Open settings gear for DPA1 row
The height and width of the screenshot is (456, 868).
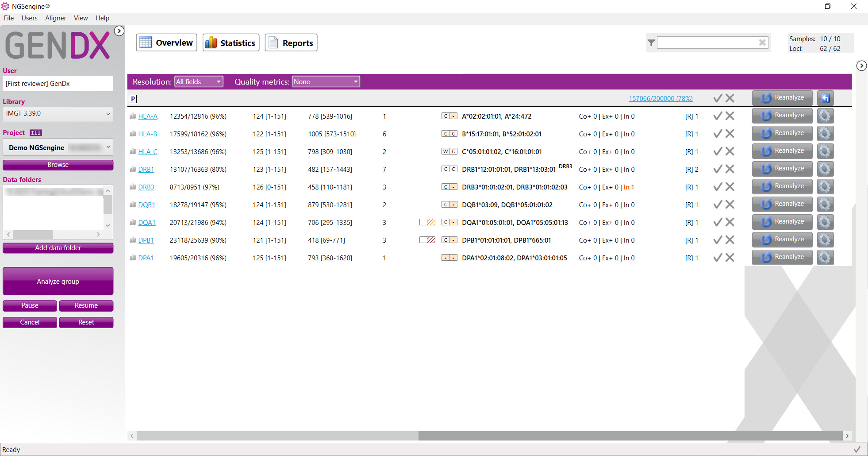point(825,258)
